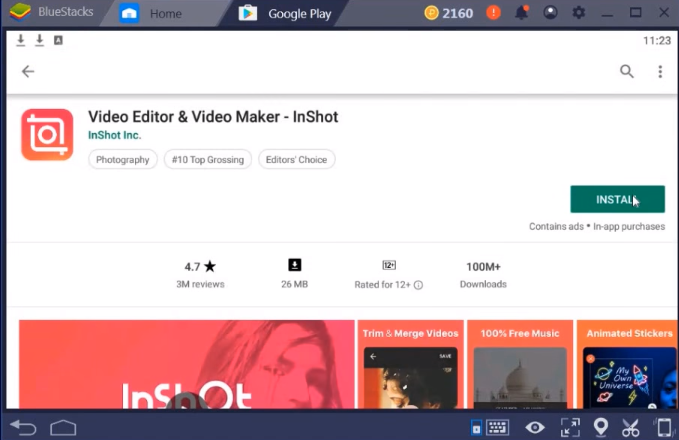
Task: Click the scissors screenshot tool
Action: (x=630, y=427)
